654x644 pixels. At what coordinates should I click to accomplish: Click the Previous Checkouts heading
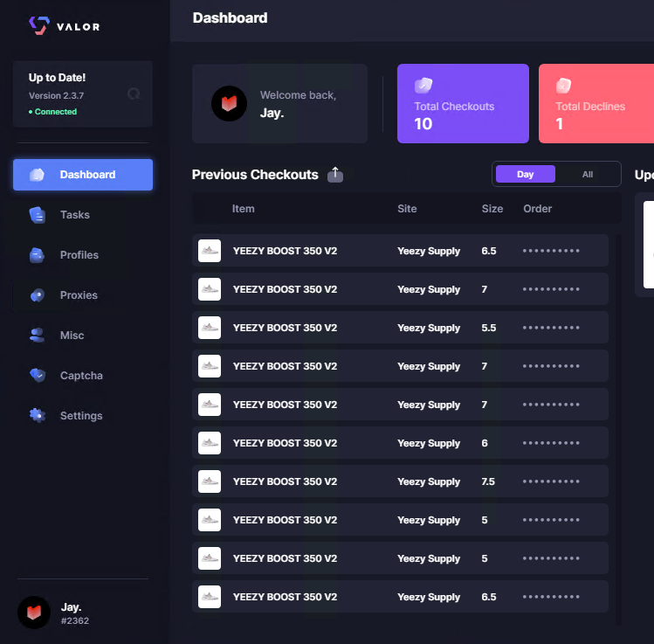pos(255,175)
